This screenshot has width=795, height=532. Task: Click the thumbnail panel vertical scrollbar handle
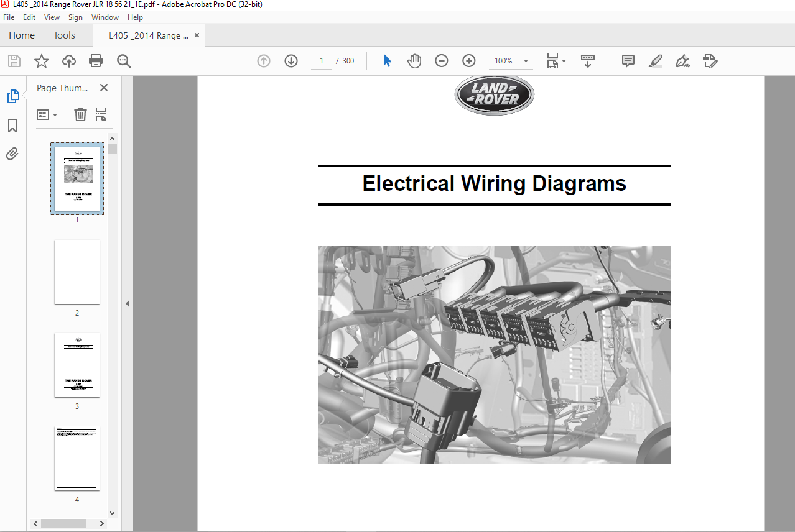point(112,149)
